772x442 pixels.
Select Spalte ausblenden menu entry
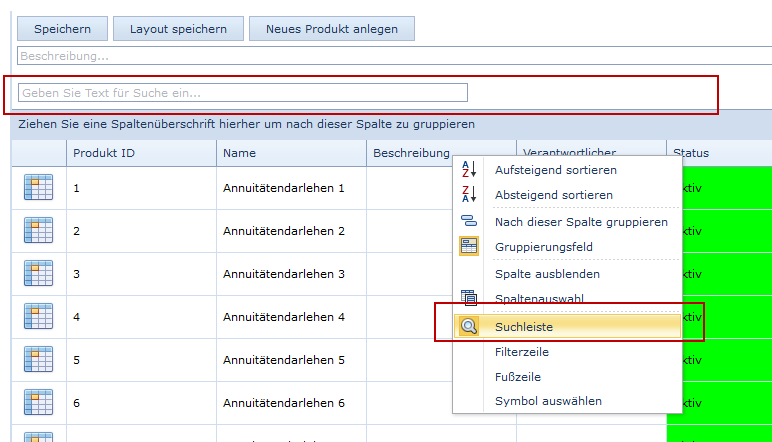547,274
